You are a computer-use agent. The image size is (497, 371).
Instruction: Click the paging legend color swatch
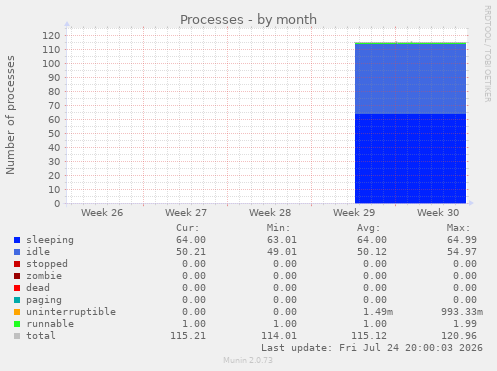(17, 300)
